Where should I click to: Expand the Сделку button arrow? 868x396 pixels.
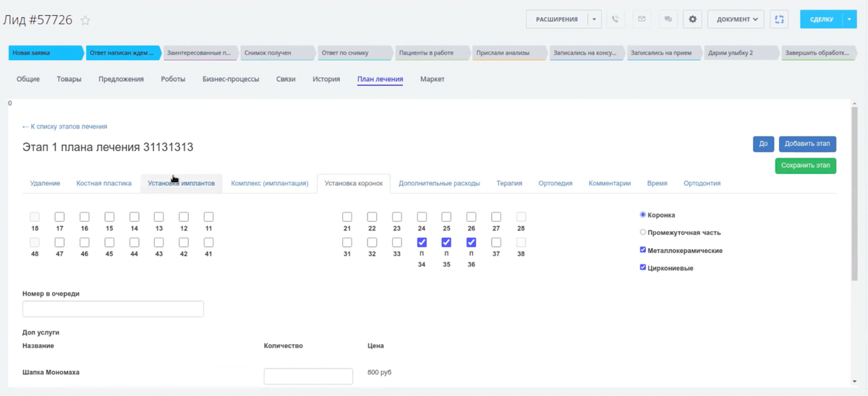tap(849, 20)
